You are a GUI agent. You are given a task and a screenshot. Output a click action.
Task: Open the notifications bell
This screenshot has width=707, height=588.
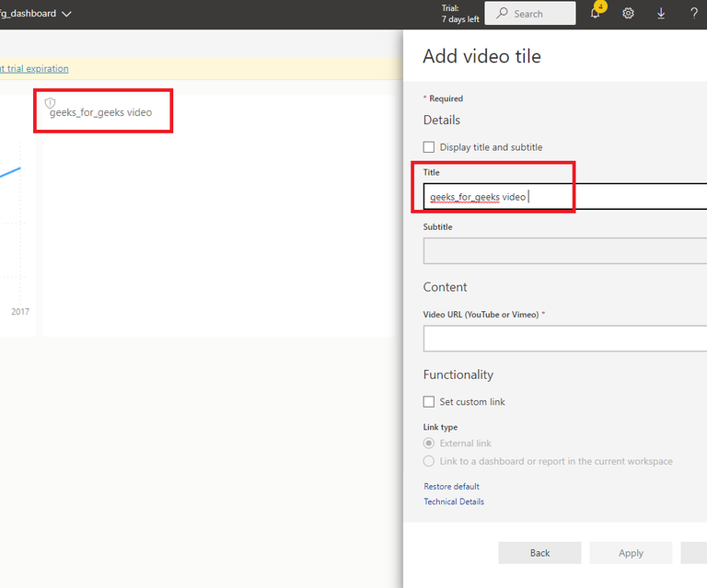pyautogui.click(x=596, y=14)
